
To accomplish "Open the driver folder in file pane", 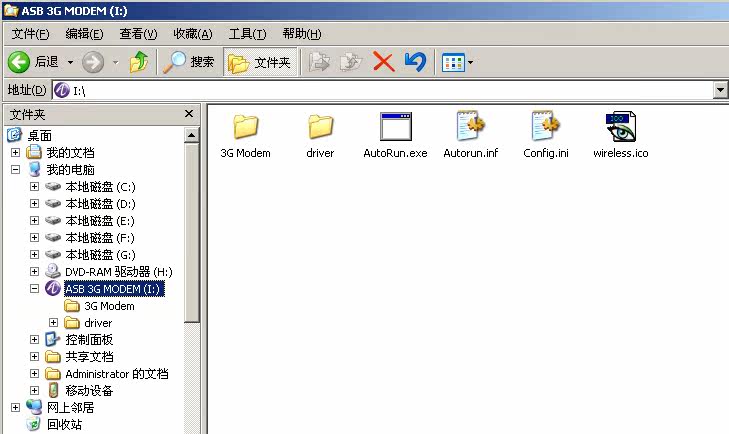I will coord(320,128).
